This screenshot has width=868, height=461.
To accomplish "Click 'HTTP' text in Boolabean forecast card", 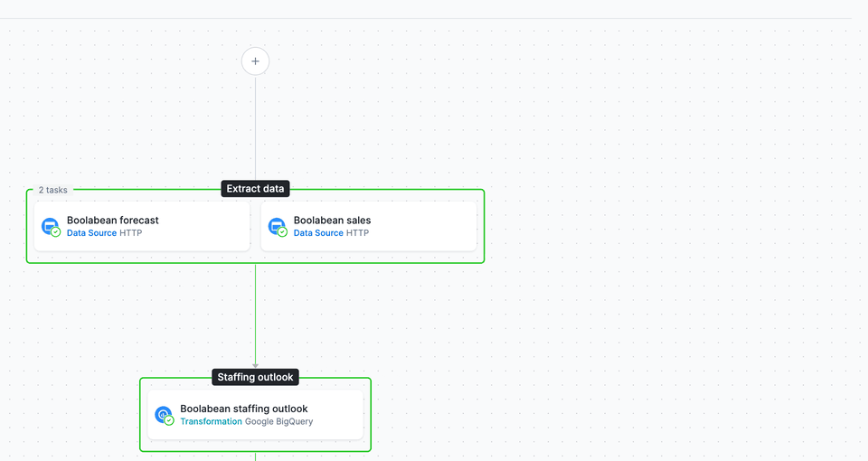I will click(130, 233).
